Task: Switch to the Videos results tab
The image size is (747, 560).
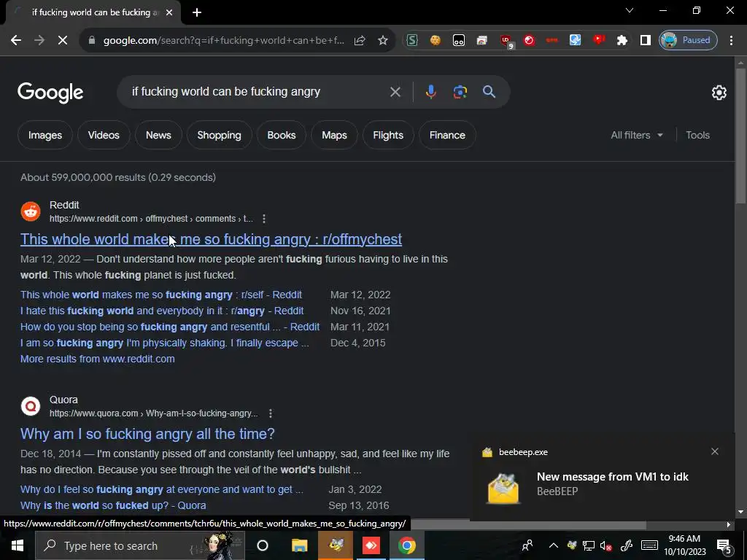Action: [104, 135]
